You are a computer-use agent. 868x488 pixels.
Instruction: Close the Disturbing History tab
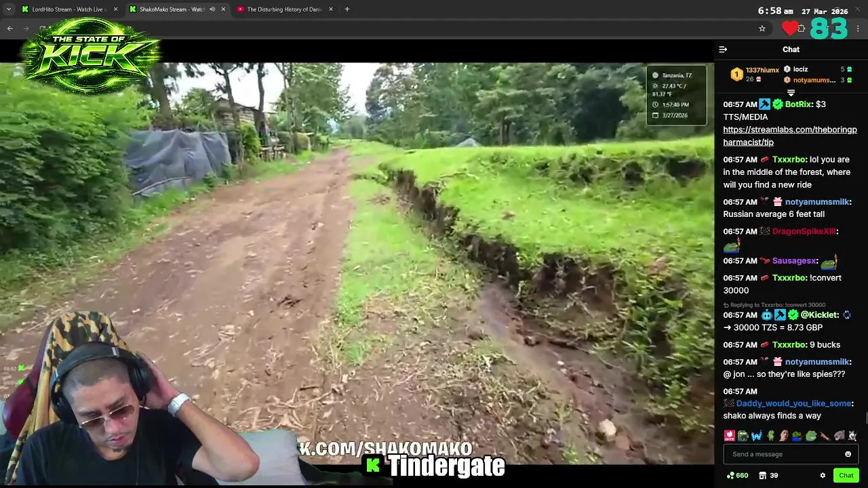331,9
